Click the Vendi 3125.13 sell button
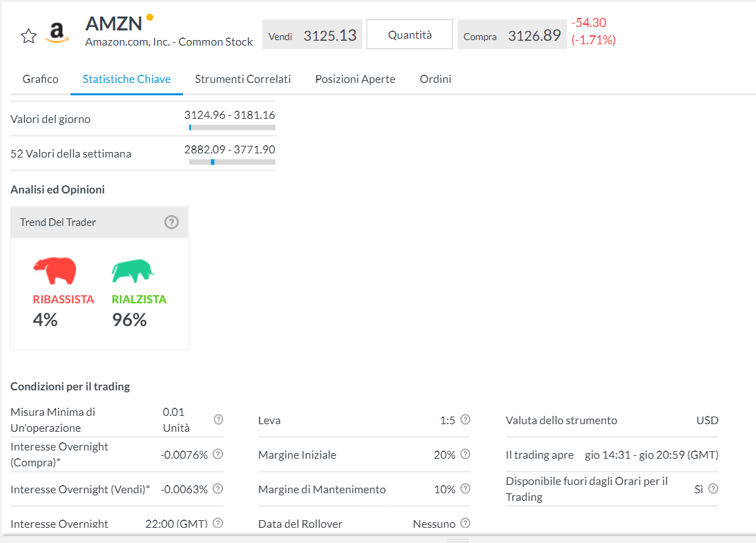The height and width of the screenshot is (543, 756). pyautogui.click(x=312, y=35)
